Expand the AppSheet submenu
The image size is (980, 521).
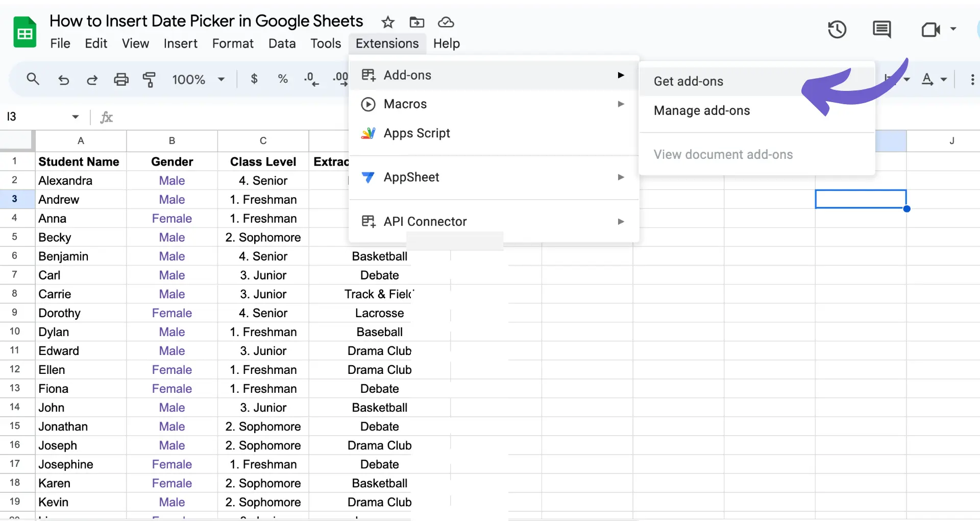pyautogui.click(x=494, y=177)
